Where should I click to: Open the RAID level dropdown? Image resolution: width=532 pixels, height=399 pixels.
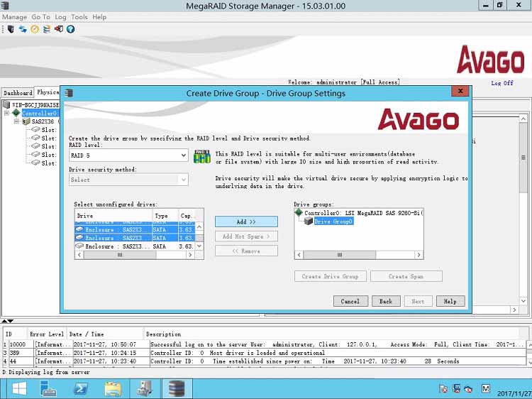tap(183, 155)
